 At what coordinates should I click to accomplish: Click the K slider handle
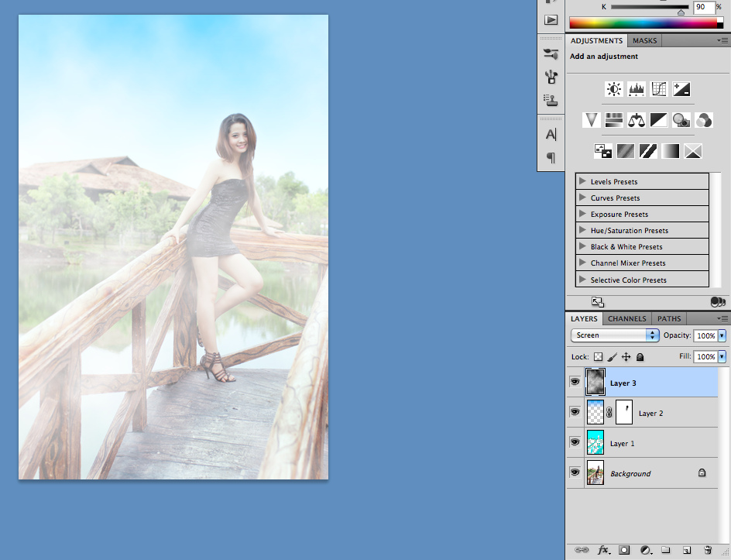(681, 12)
